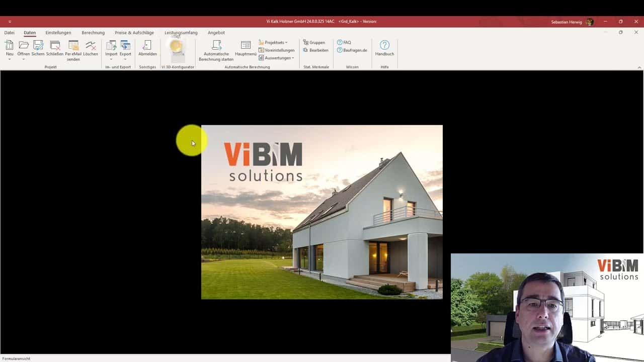Log out using Abmelden
644x362 pixels.
coord(147,48)
